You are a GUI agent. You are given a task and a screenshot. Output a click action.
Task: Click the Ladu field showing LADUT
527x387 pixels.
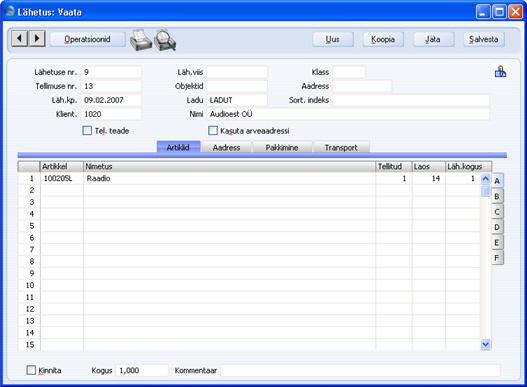(237, 100)
